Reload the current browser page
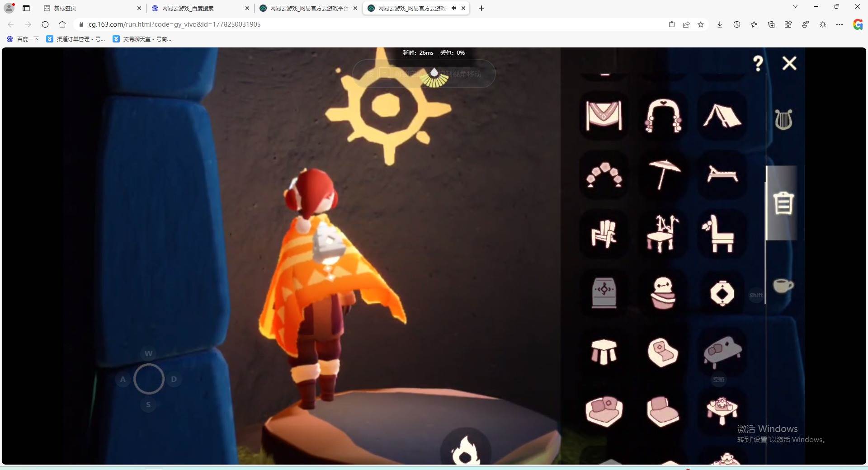 (x=45, y=24)
